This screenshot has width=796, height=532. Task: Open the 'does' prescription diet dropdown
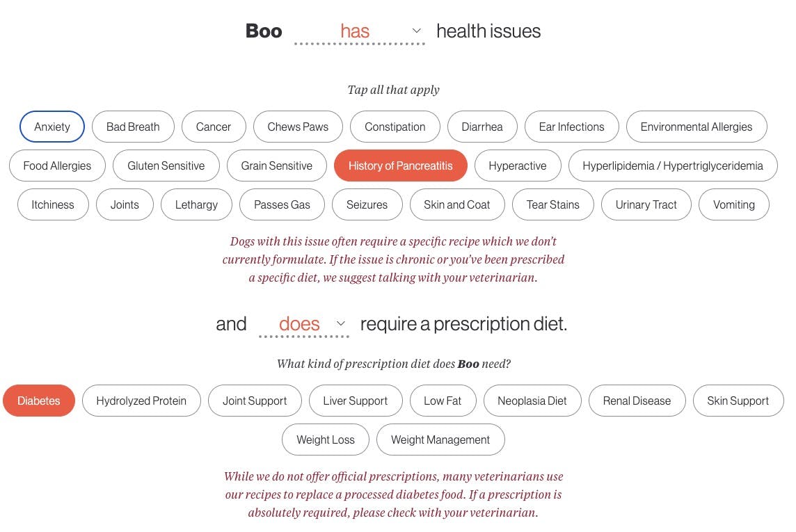pyautogui.click(x=303, y=324)
